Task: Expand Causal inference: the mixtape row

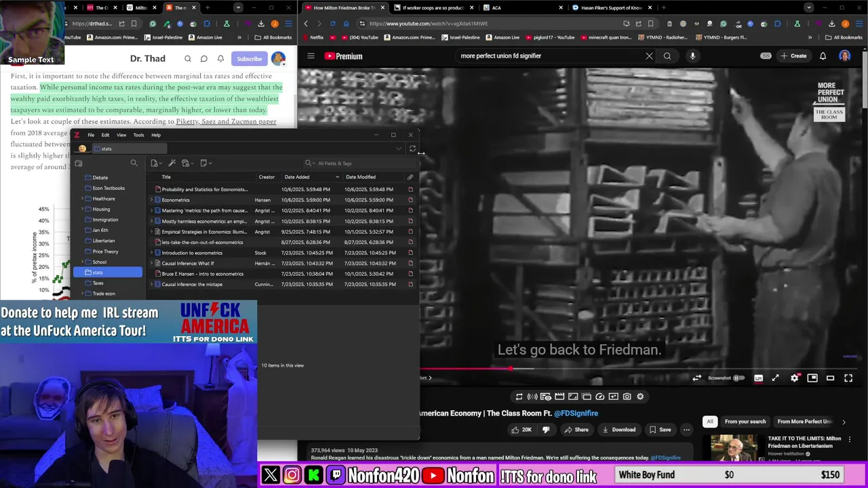Action: 152,285
